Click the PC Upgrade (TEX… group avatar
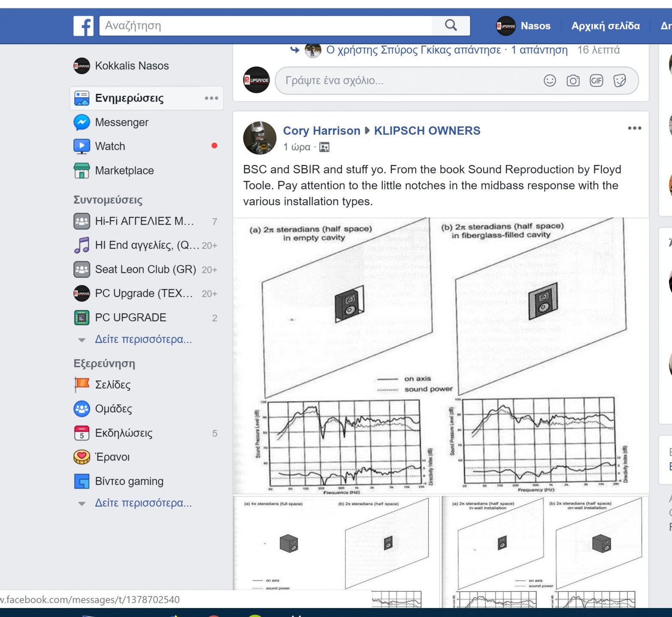The width and height of the screenshot is (672, 617). coord(82,294)
